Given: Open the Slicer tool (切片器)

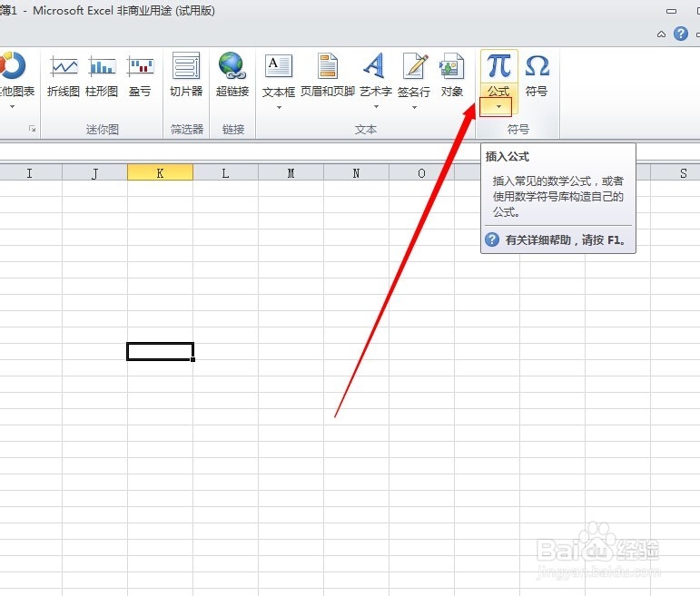Looking at the screenshot, I should coord(186,75).
